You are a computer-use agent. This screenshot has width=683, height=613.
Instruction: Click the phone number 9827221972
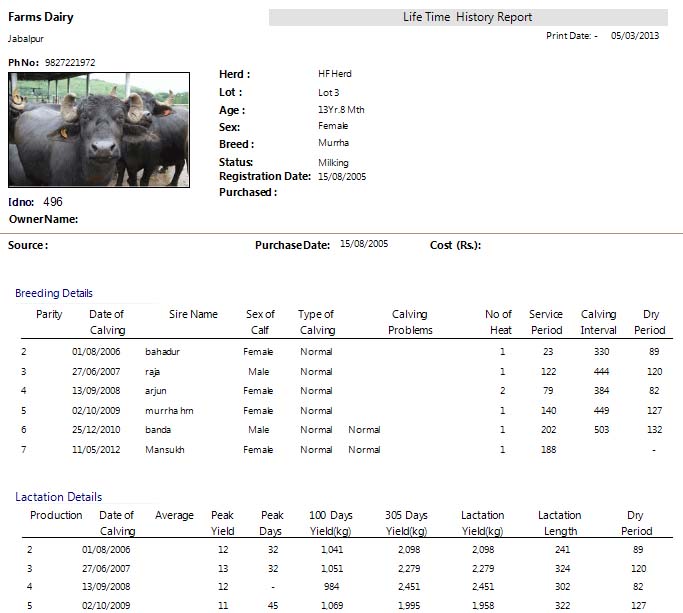point(70,62)
